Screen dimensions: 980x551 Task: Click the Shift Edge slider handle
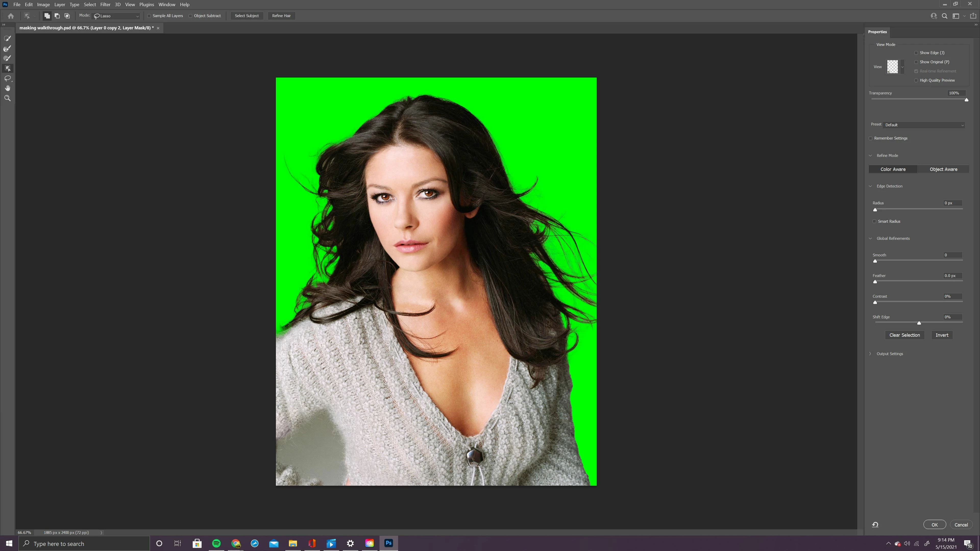[919, 323]
